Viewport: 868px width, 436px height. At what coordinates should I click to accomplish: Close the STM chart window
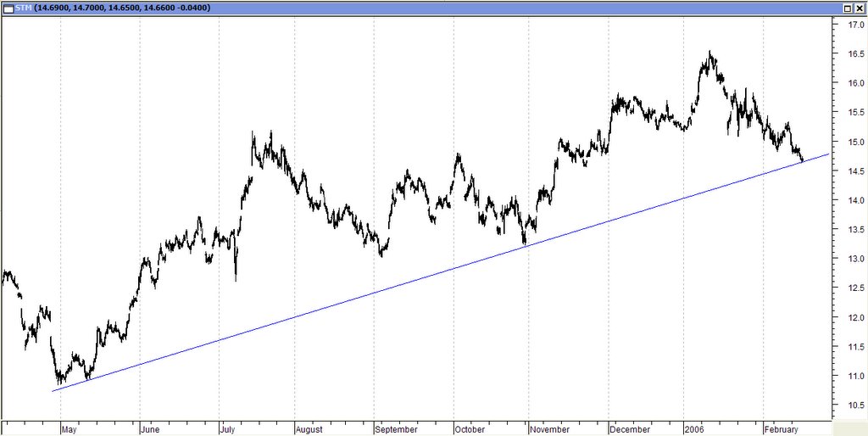pyautogui.click(x=859, y=8)
